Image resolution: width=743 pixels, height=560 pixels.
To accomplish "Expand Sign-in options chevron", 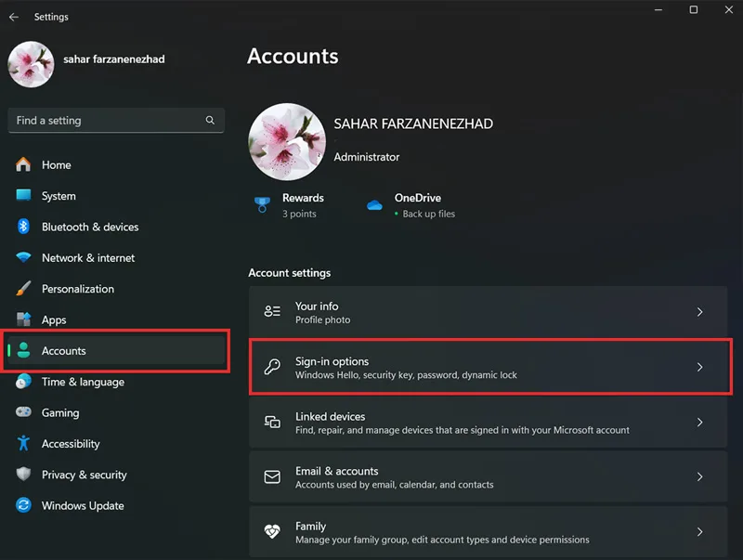I will pyautogui.click(x=700, y=367).
